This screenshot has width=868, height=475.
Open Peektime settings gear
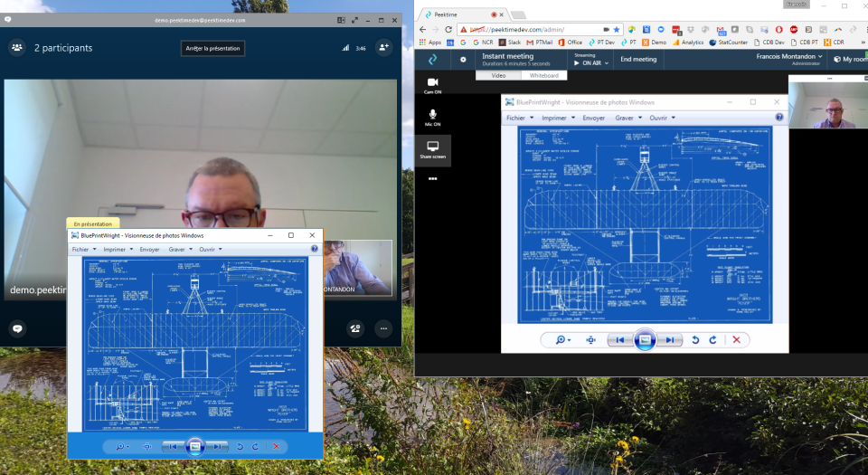coord(463,59)
